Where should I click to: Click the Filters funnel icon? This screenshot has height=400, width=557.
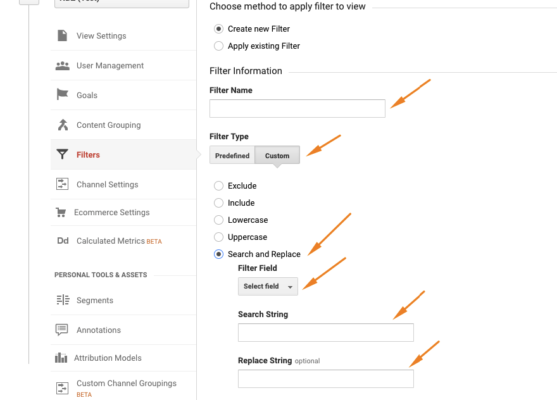click(x=62, y=154)
